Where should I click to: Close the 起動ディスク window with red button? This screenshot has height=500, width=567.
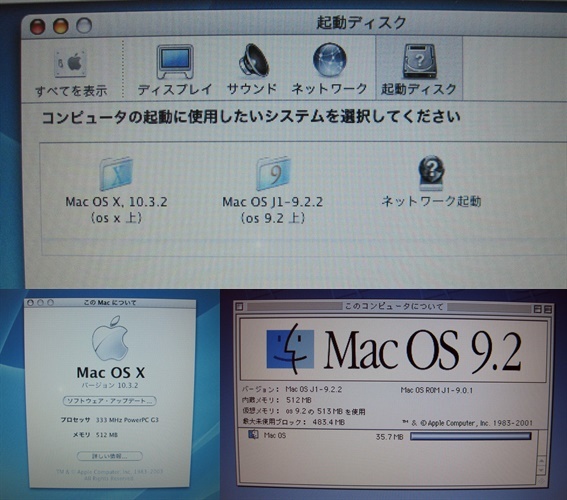pyautogui.click(x=37, y=26)
